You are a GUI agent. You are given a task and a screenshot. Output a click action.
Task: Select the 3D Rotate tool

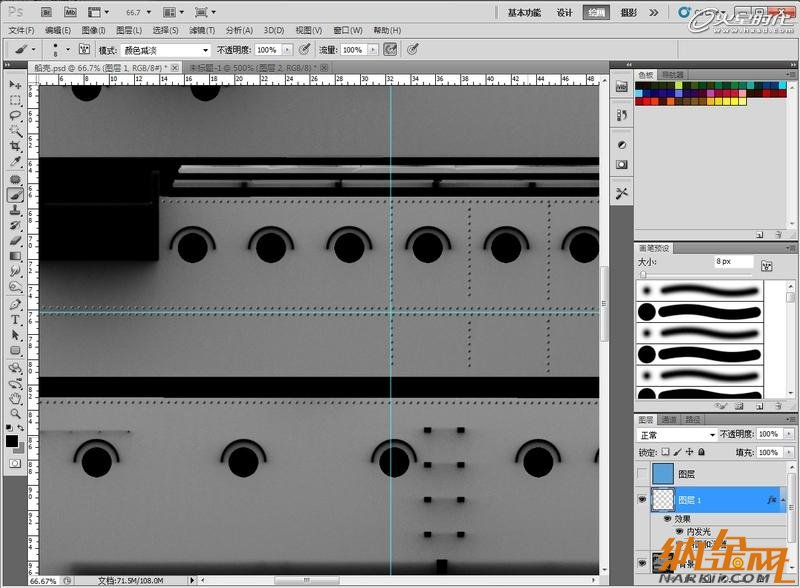click(x=15, y=368)
